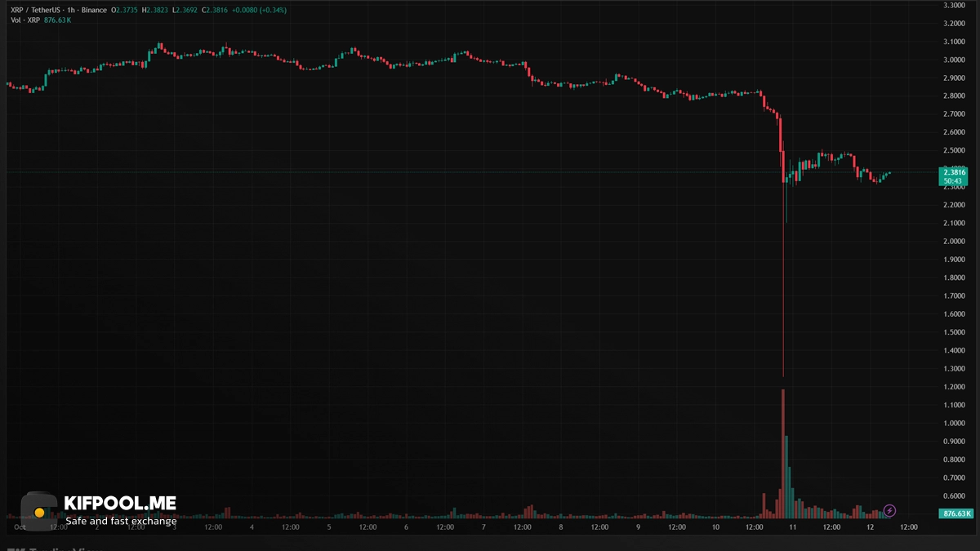
Task: Click the +0.0080 (+0.34%) change value
Action: click(260, 10)
